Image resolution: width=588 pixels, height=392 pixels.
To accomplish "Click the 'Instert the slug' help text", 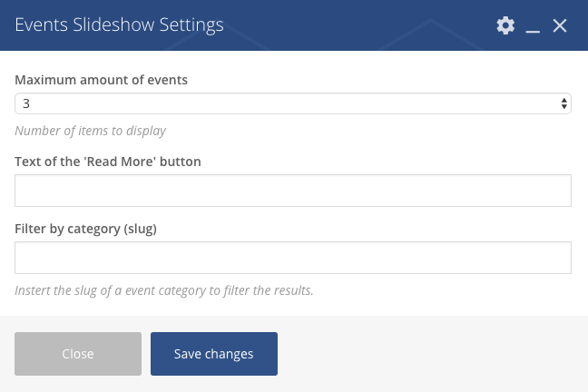I will pyautogui.click(x=164, y=290).
